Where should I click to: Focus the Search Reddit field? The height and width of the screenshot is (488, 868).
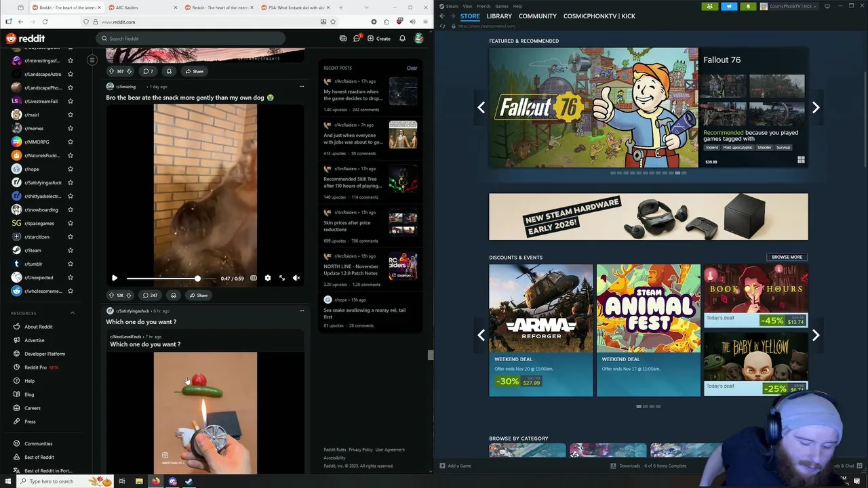point(190,39)
